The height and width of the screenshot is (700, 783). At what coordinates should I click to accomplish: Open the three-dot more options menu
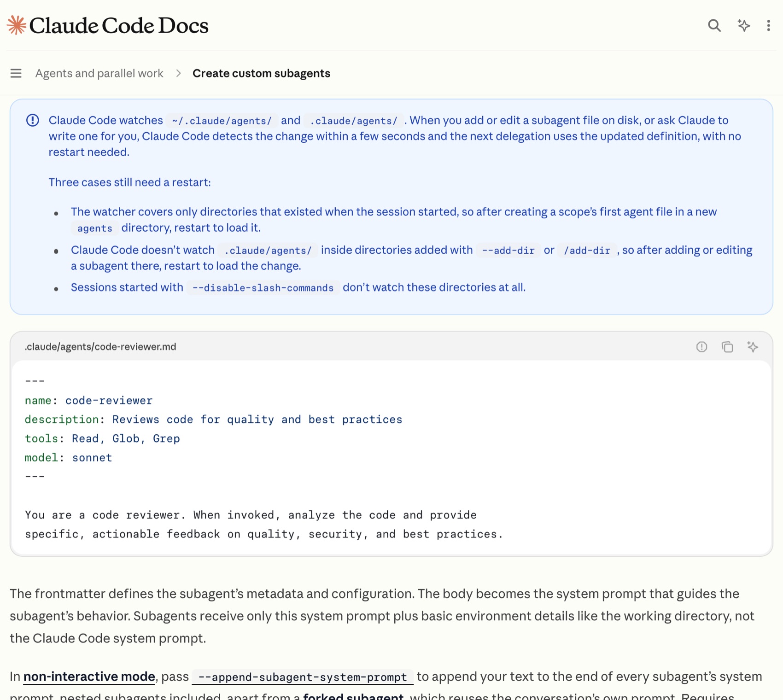(x=768, y=25)
